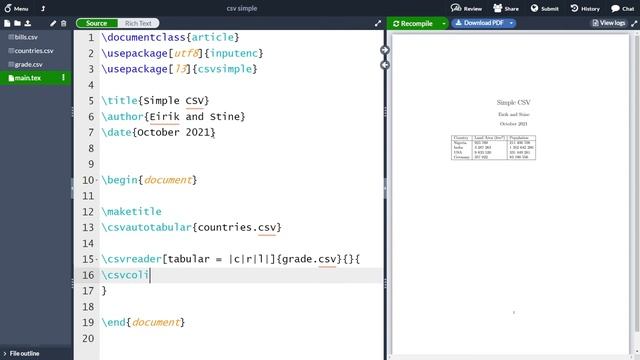Image resolution: width=640 pixels, height=360 pixels.
Task: View compile logs
Action: [x=609, y=23]
